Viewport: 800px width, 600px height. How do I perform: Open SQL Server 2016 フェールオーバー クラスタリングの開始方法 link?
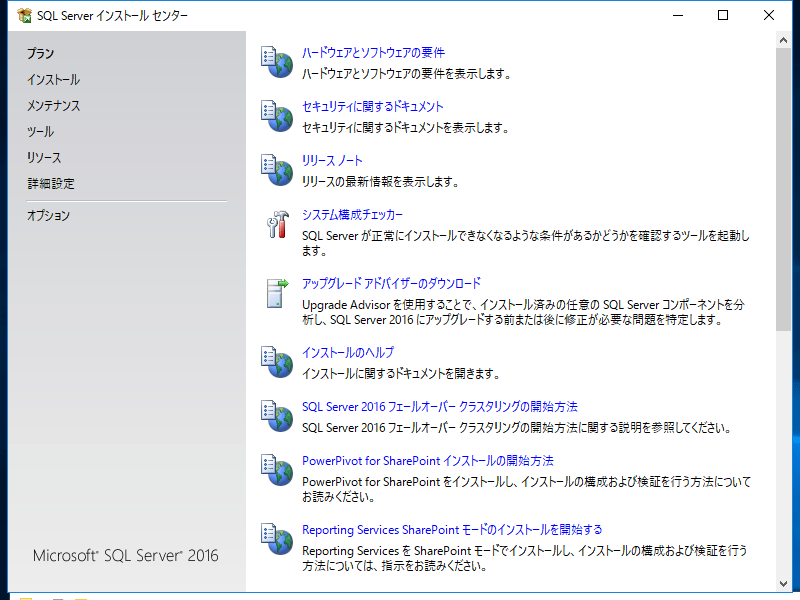click(x=440, y=407)
